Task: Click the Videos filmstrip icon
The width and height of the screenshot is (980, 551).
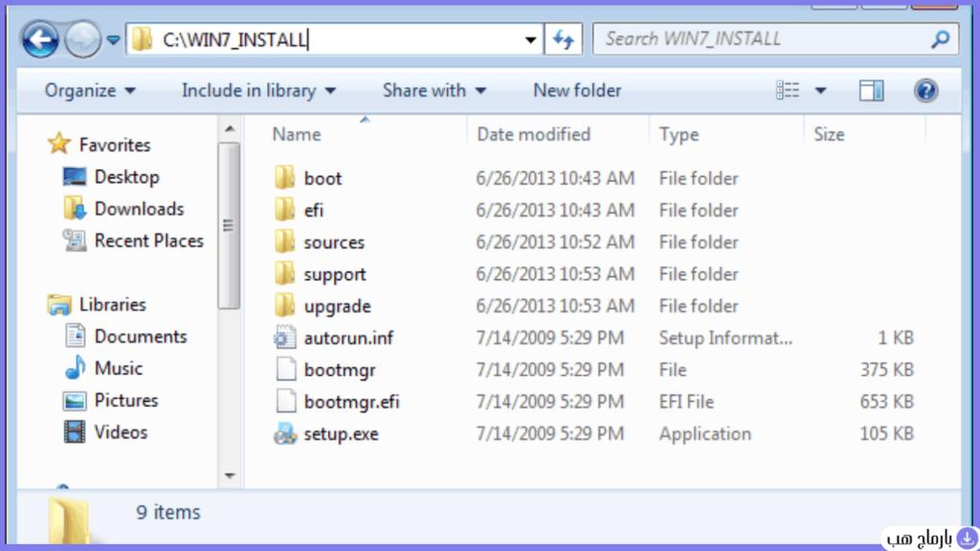Action: click(75, 431)
